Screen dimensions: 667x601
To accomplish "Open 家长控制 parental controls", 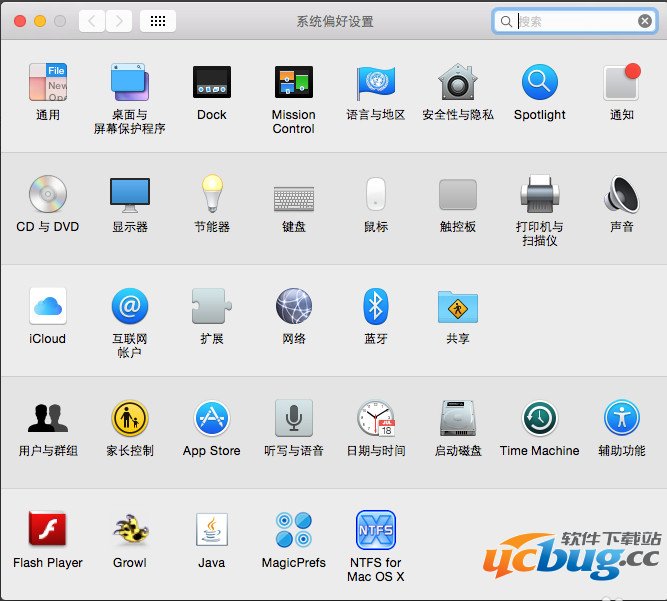I will 129,418.
